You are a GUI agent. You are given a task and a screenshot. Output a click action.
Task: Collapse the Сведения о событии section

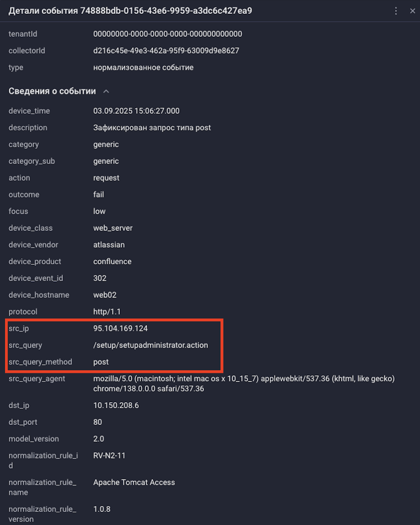tap(106, 92)
